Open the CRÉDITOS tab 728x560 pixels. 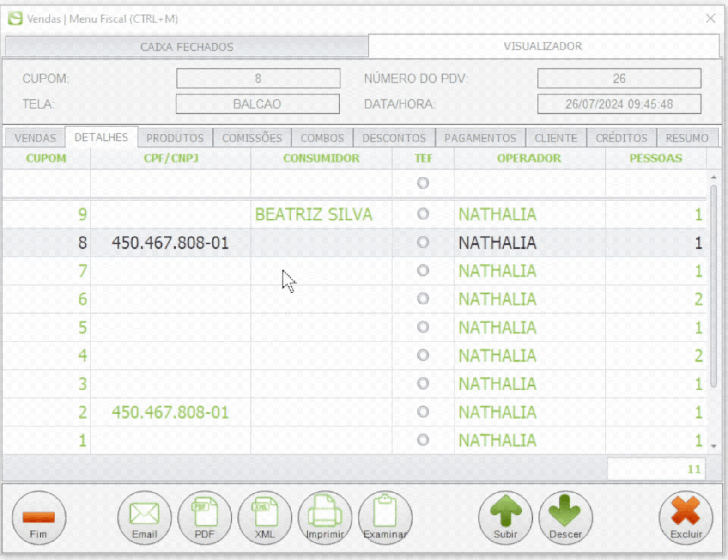(622, 138)
